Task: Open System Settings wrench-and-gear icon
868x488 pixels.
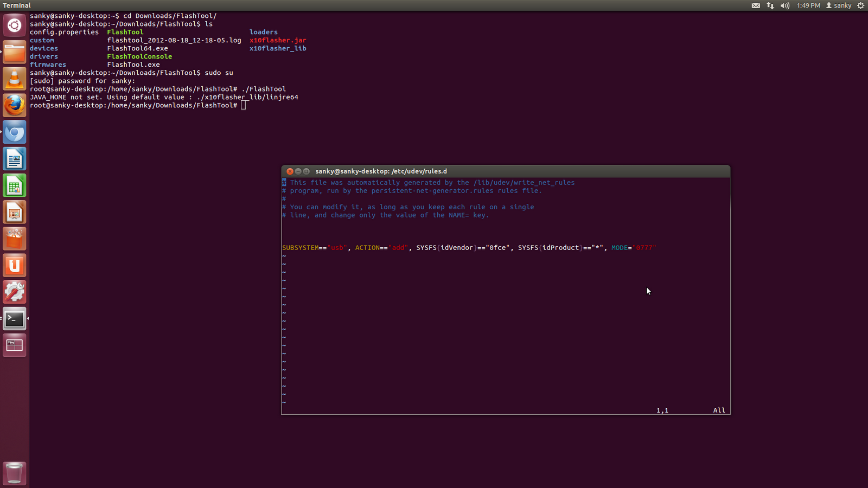Action: [15, 292]
